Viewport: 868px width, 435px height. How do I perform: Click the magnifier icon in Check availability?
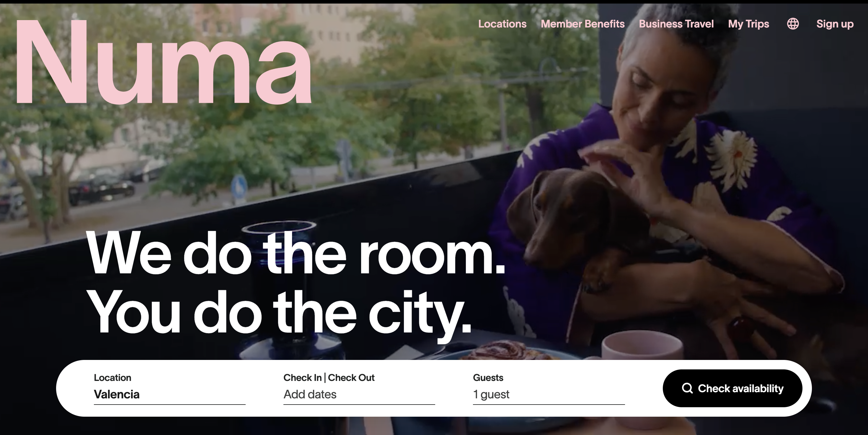click(x=687, y=388)
